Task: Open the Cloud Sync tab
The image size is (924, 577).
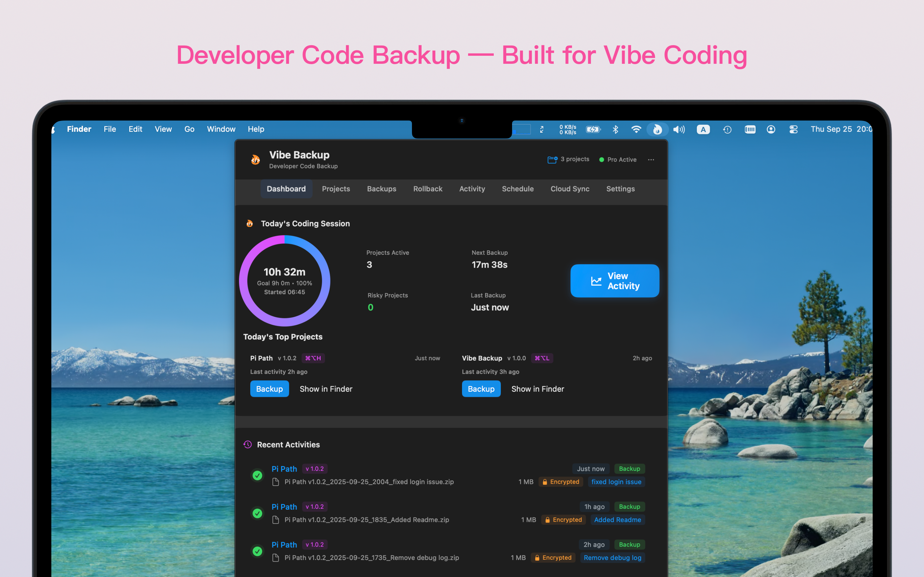Action: [570, 189]
